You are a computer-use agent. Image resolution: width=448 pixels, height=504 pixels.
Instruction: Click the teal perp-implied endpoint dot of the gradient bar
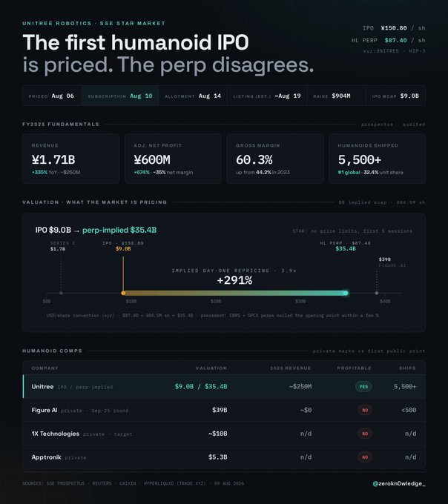click(346, 294)
